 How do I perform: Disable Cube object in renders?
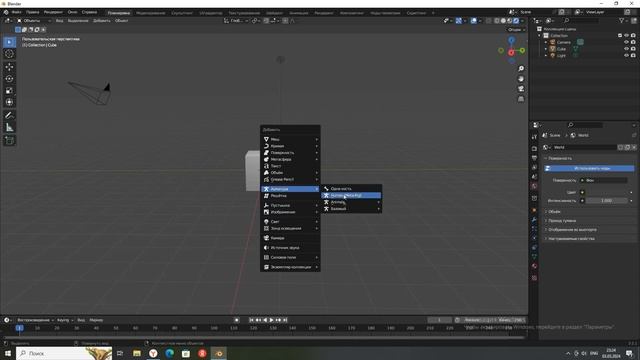pyautogui.click(x=633, y=49)
